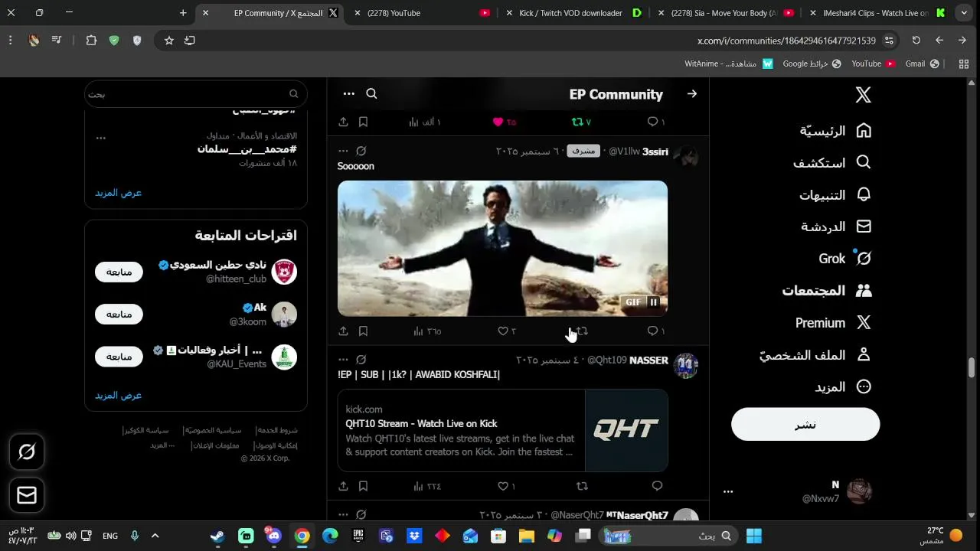Follow نادي حطين السعودي

tap(119, 272)
